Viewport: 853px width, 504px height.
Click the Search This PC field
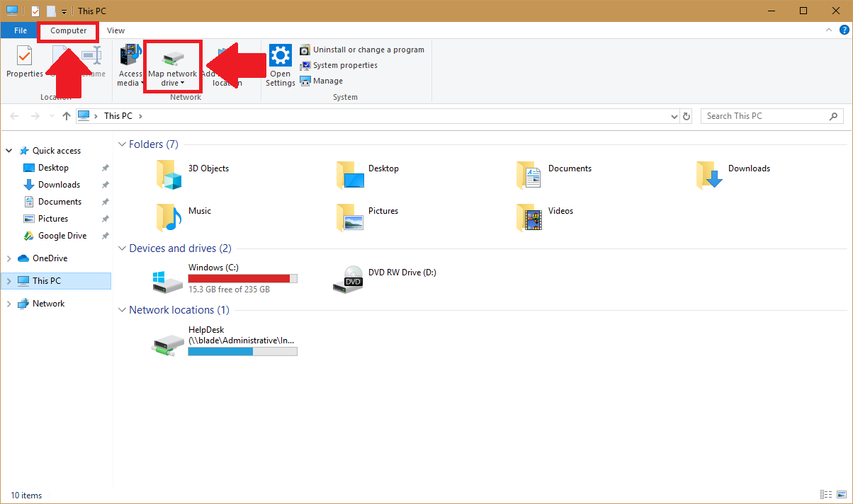pos(765,116)
